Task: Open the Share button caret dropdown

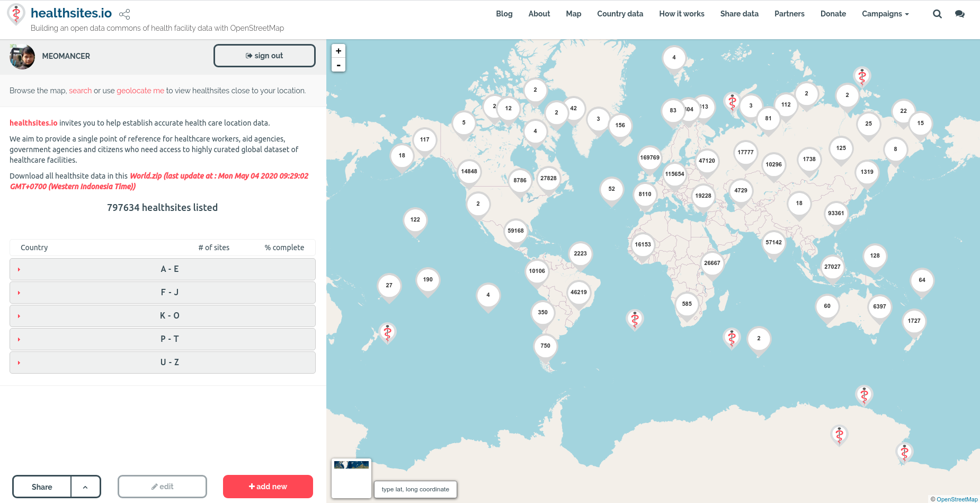Action: [x=85, y=487]
